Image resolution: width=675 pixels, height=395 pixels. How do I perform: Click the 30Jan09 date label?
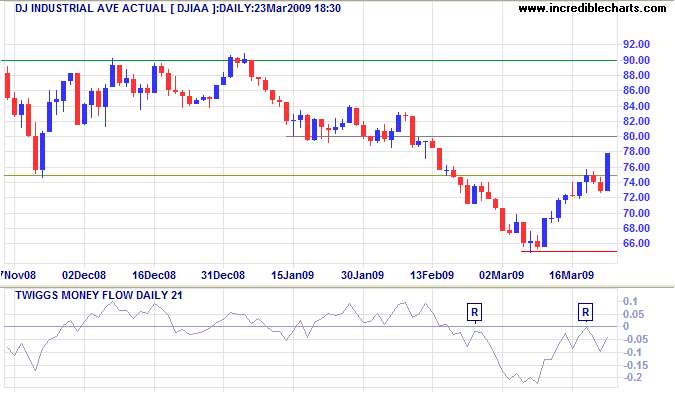[x=362, y=275]
